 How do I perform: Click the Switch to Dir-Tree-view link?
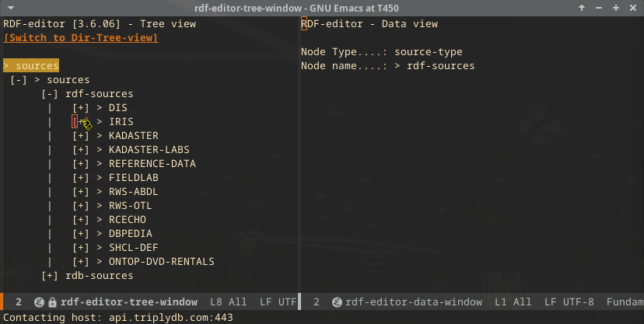[x=81, y=37]
